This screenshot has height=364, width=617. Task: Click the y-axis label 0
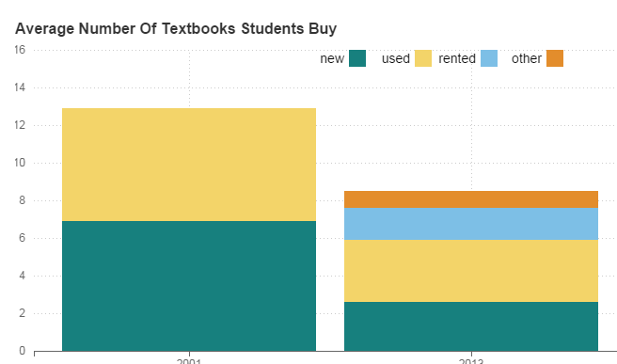(22, 351)
